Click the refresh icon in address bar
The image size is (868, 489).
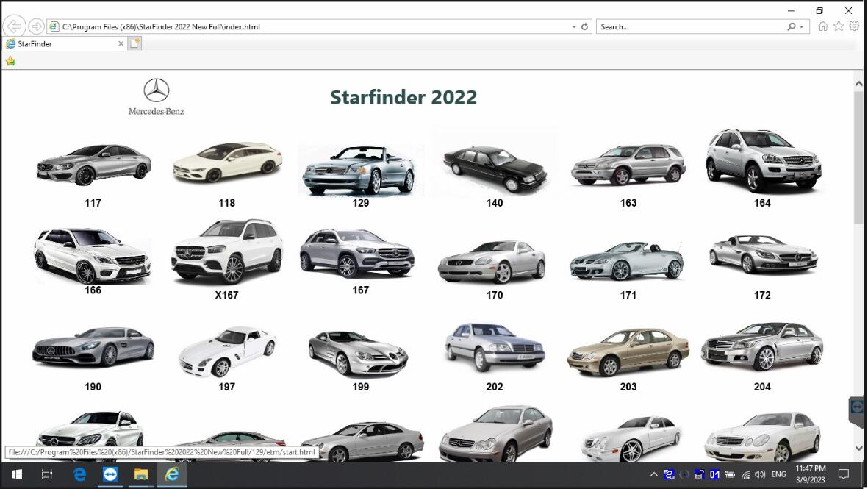coord(584,26)
